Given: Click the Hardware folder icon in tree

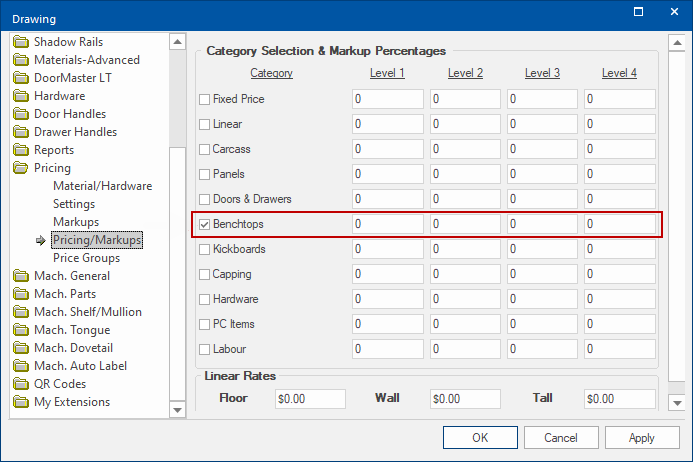Looking at the screenshot, I should (21, 96).
